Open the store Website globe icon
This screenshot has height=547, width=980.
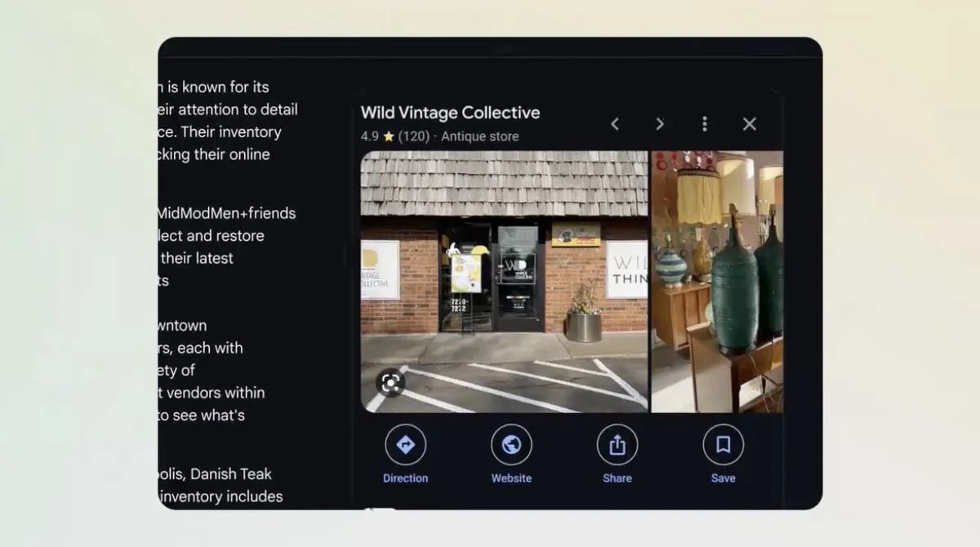tap(511, 445)
